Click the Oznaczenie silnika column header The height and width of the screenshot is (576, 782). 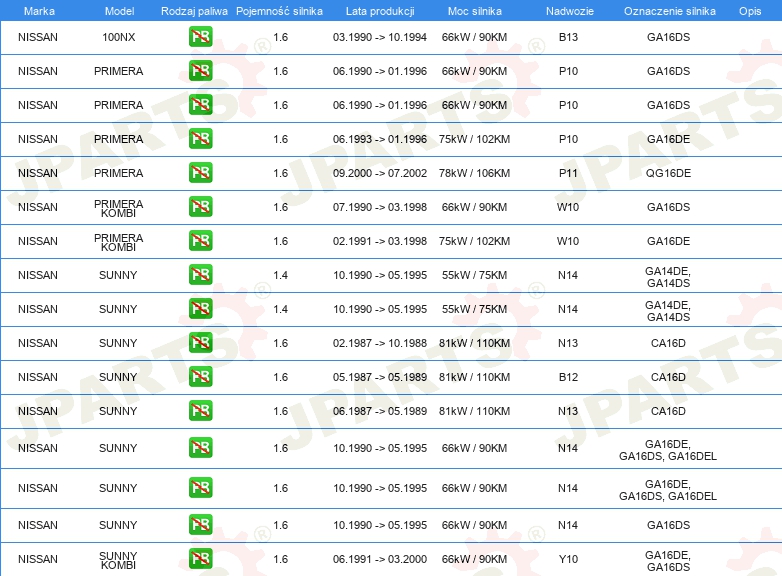(669, 11)
